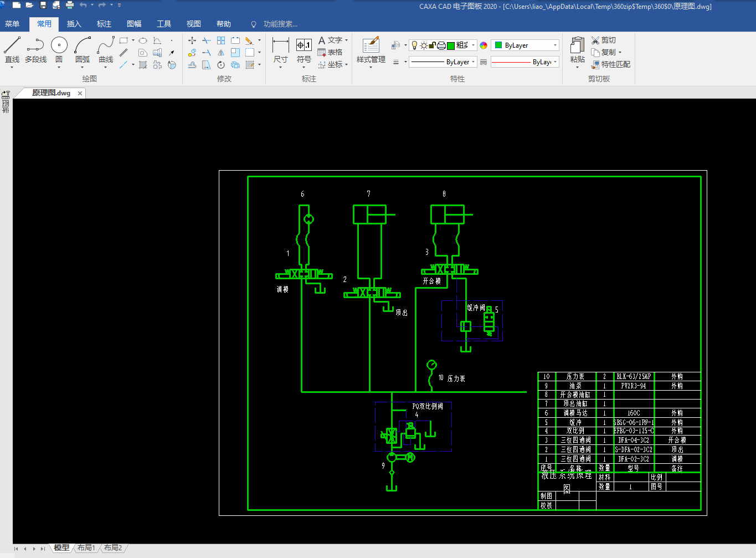Select the 圆 circle tool
Screen dimensions: 756x558
click(59, 50)
